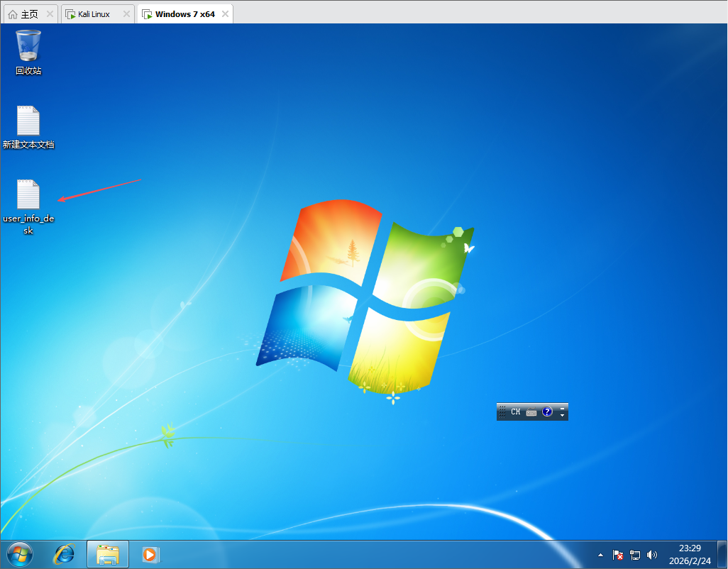Image resolution: width=728 pixels, height=569 pixels.
Task: Grab the language bar drag handle
Action: (502, 411)
